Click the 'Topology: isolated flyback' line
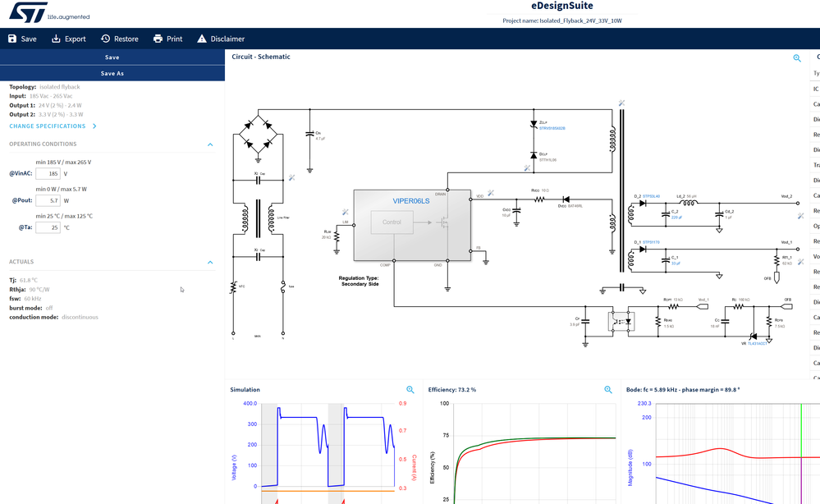This screenshot has height=504, width=820. coord(44,87)
